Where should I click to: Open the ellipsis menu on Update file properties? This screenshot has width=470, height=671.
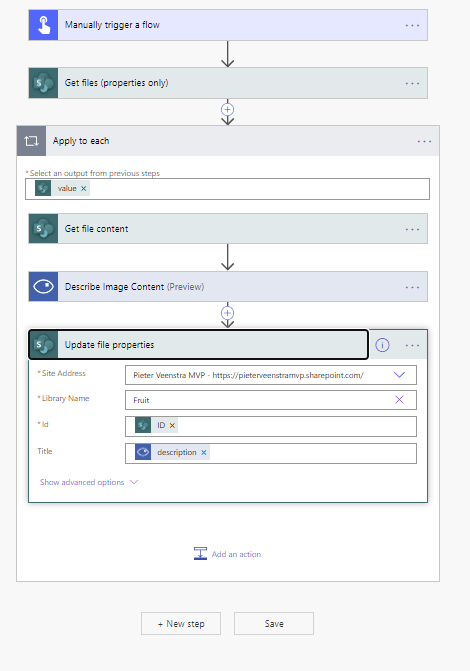pos(412,345)
